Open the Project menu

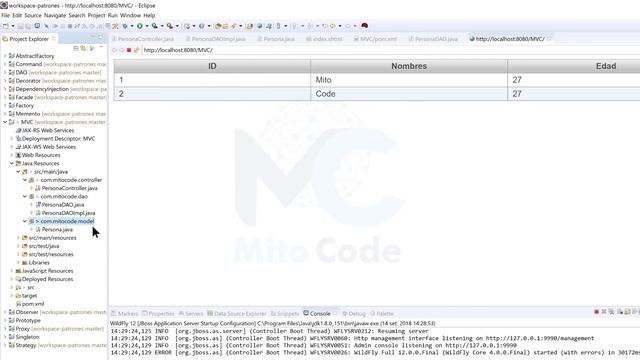coord(96,15)
